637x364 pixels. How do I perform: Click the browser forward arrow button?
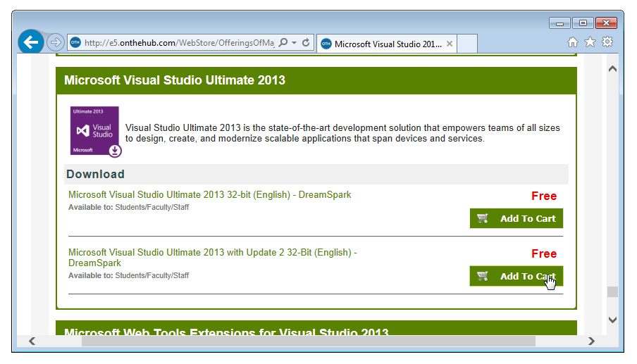click(55, 42)
